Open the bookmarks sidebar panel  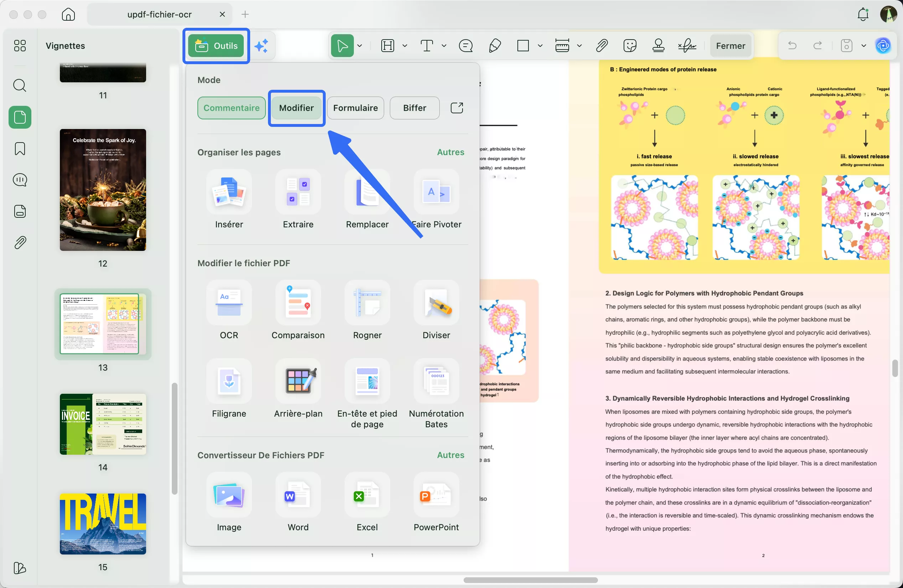click(x=20, y=149)
